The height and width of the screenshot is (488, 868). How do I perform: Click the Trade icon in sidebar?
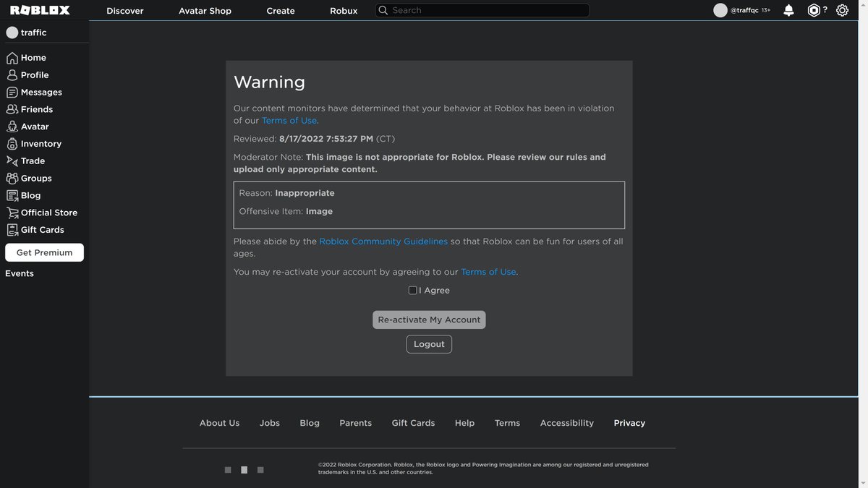[x=12, y=161]
